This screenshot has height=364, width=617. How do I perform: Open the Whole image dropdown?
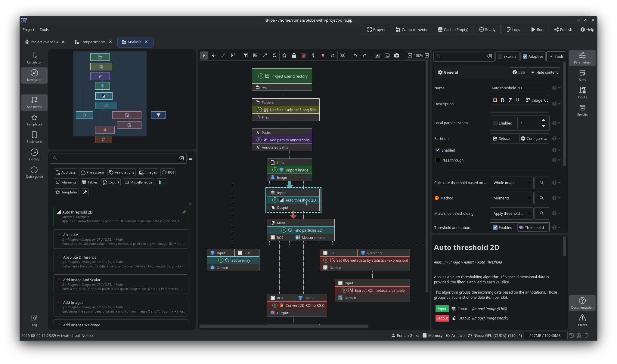tap(511, 183)
